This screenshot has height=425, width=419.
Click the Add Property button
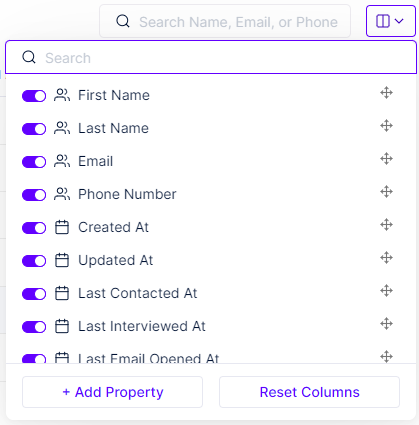click(x=112, y=392)
